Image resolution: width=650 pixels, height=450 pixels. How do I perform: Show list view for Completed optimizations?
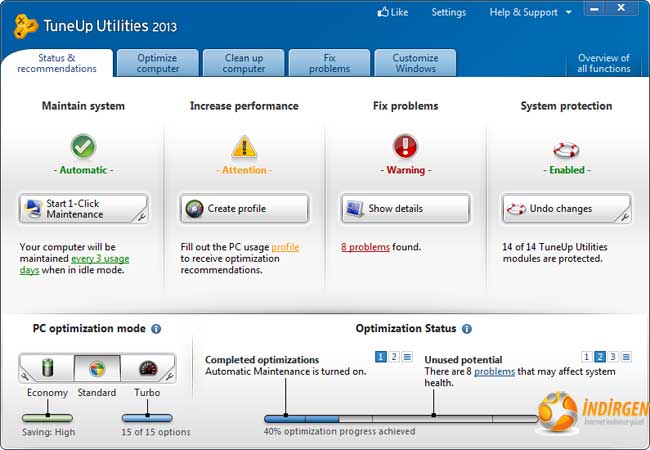click(x=407, y=356)
